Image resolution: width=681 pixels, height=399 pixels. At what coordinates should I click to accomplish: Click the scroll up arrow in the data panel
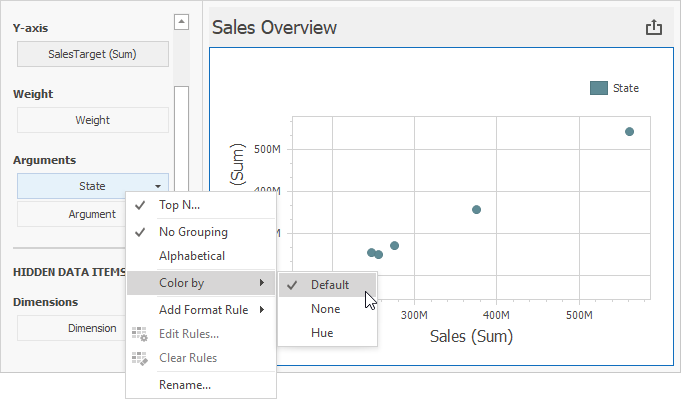click(182, 21)
